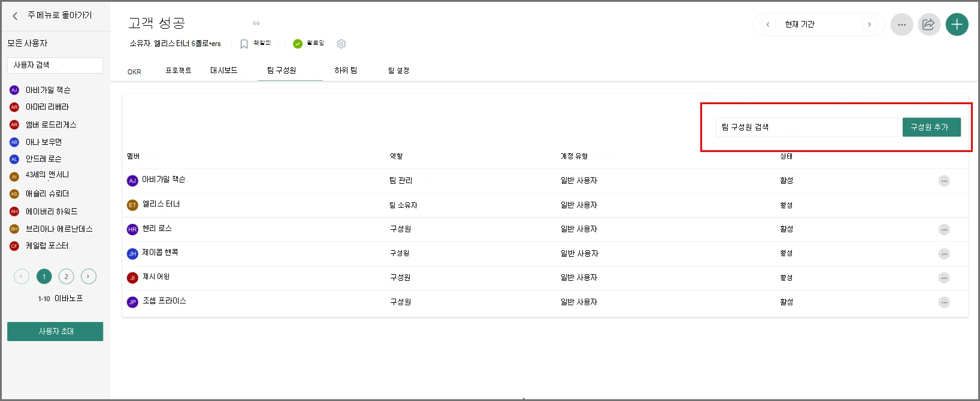The image size is (980, 401).
Task: Click member name 헨리 로스 in table
Action: pyautogui.click(x=157, y=229)
